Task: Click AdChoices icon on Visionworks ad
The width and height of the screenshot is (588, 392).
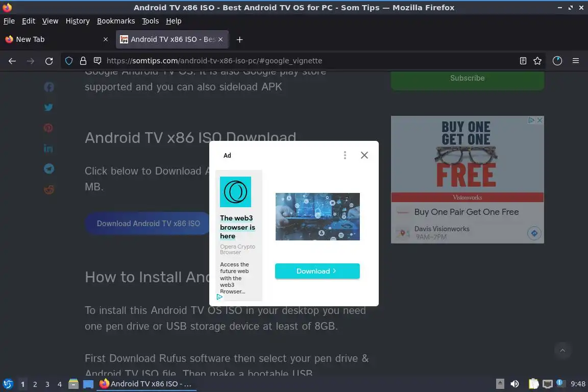Action: pyautogui.click(x=531, y=120)
